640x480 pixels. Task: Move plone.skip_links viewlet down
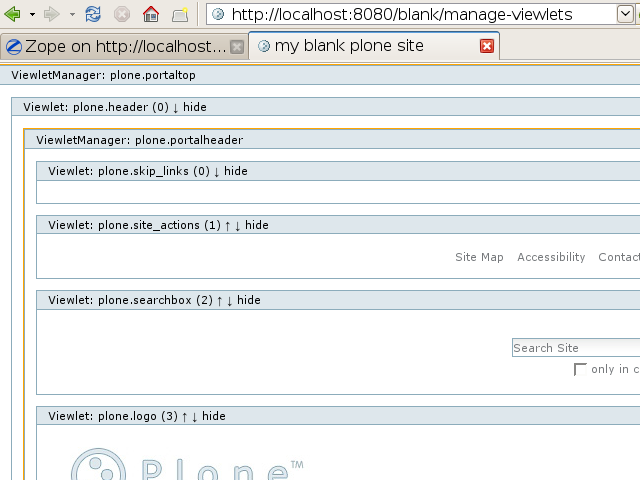click(217, 172)
